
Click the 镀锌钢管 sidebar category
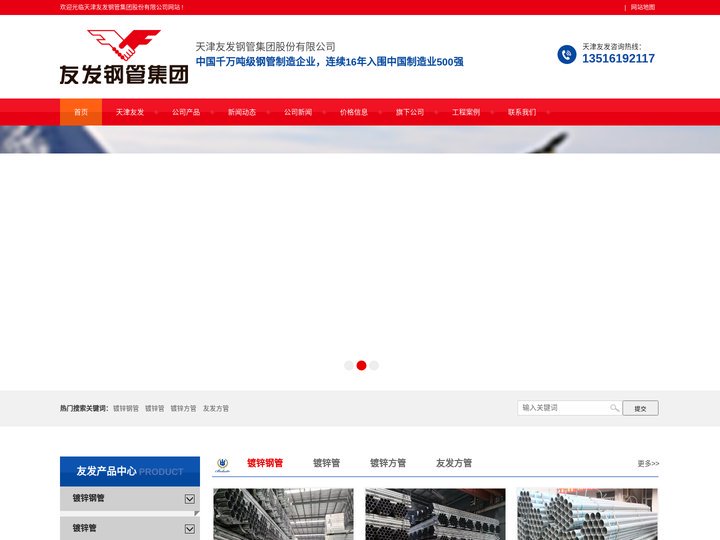89,498
